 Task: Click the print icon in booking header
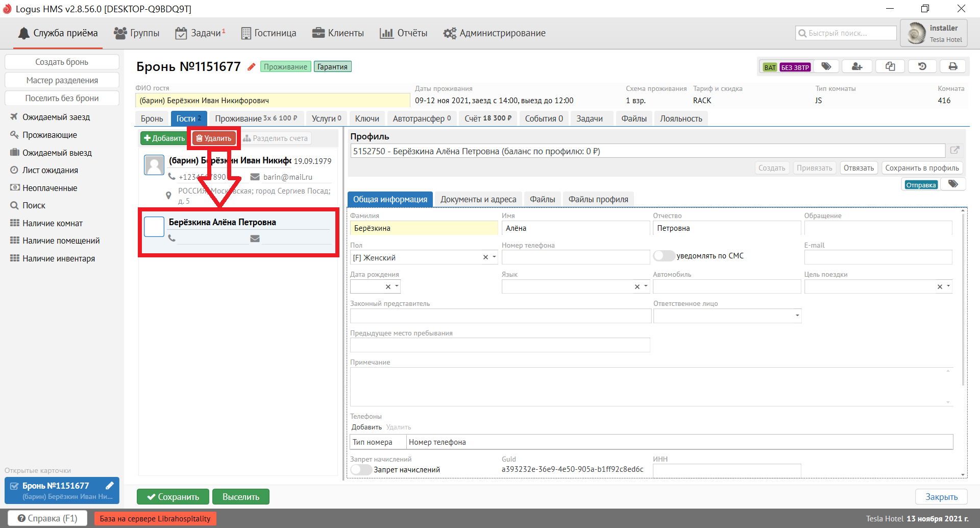point(952,67)
